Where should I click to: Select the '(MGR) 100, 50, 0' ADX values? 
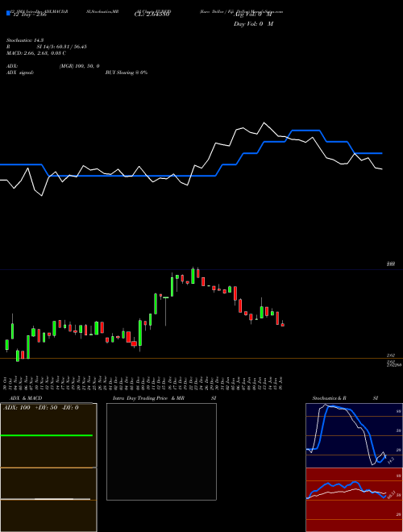pyautogui.click(x=79, y=66)
